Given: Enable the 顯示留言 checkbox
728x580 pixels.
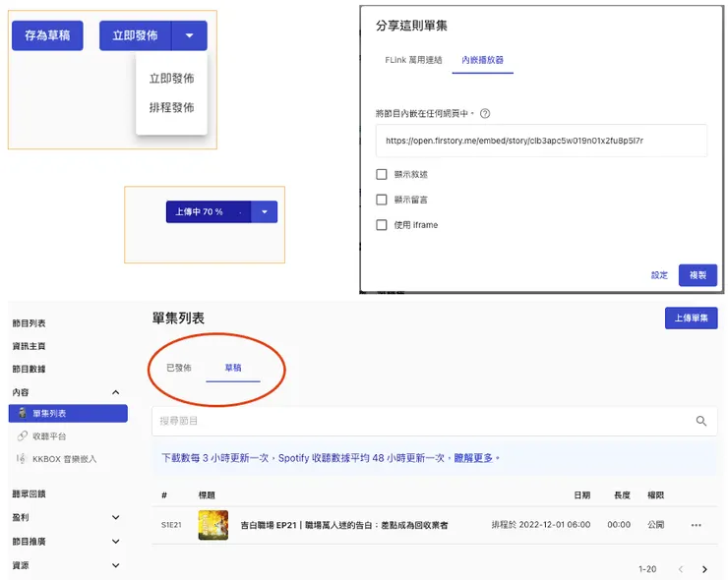Looking at the screenshot, I should coord(381,200).
